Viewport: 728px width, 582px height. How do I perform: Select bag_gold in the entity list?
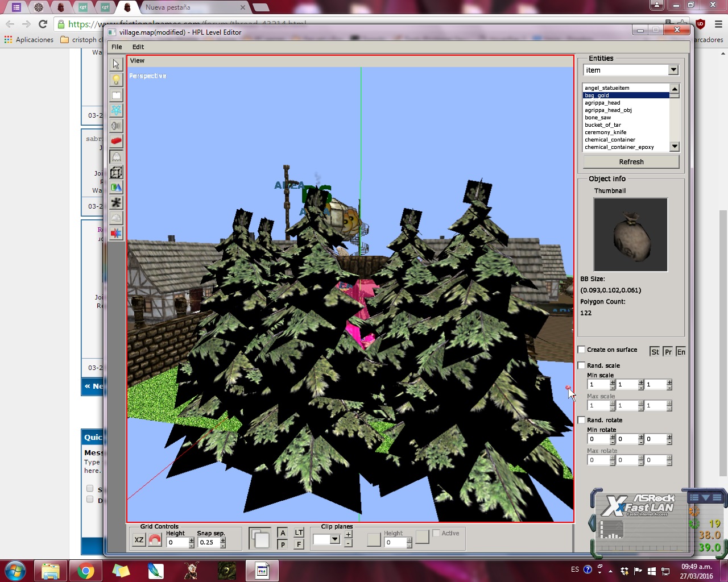coord(626,95)
